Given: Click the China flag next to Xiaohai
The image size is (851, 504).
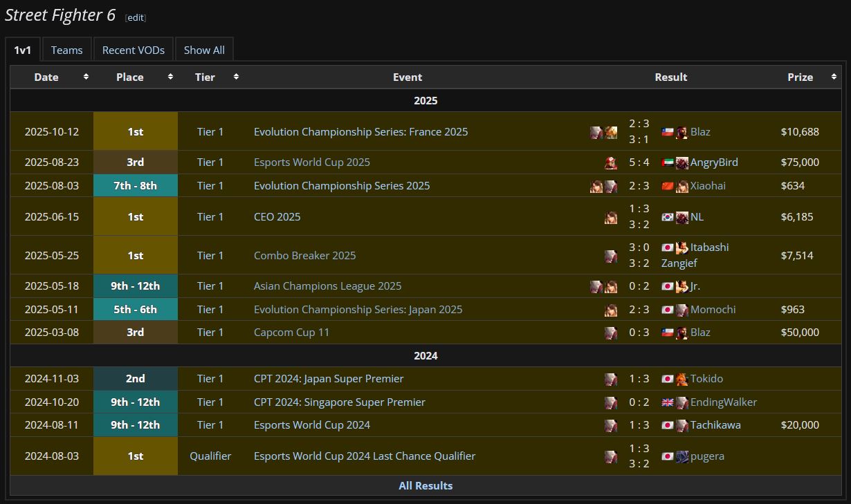Looking at the screenshot, I should click(x=668, y=186).
